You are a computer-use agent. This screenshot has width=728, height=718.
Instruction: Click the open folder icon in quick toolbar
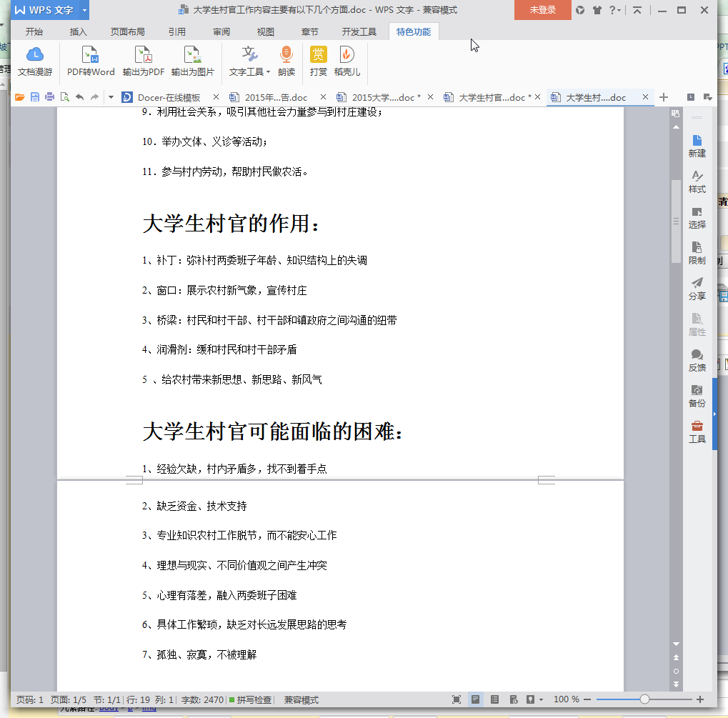19,97
